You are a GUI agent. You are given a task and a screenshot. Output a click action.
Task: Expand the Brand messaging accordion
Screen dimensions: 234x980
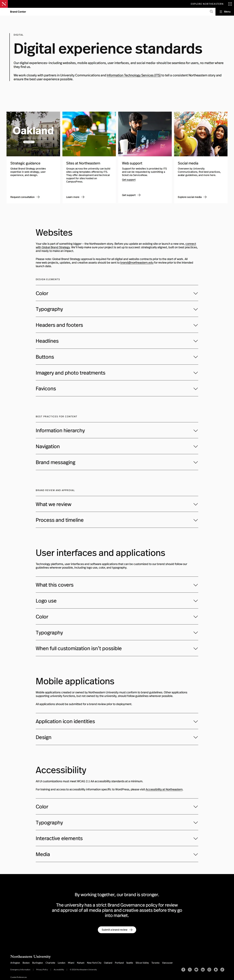pos(117,462)
